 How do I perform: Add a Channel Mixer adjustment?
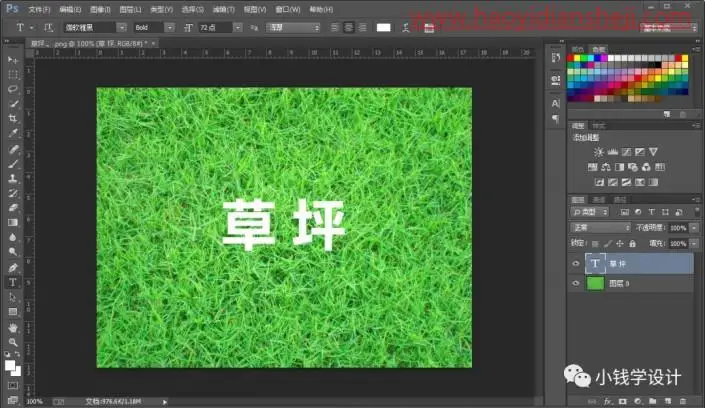tap(647, 167)
